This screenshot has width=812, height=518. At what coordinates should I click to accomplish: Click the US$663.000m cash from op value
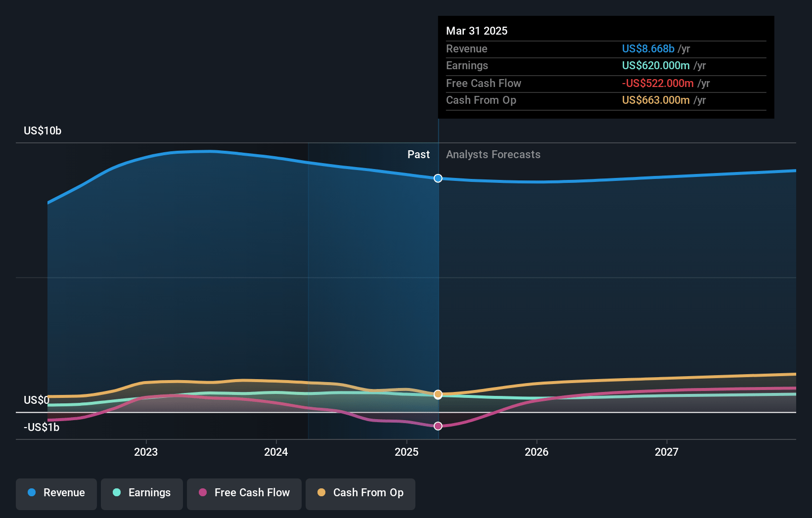click(656, 100)
